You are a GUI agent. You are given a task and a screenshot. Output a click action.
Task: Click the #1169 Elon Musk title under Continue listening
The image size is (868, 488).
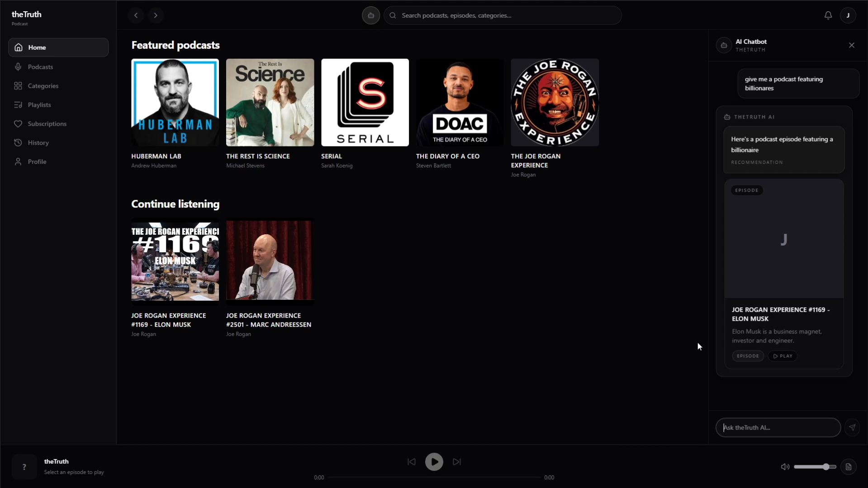[x=169, y=320]
